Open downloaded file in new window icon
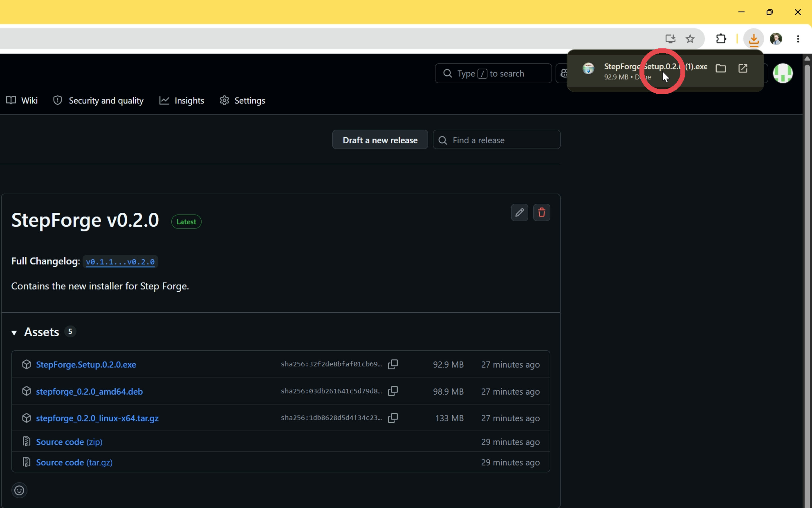Image resolution: width=812 pixels, height=508 pixels. (x=743, y=69)
